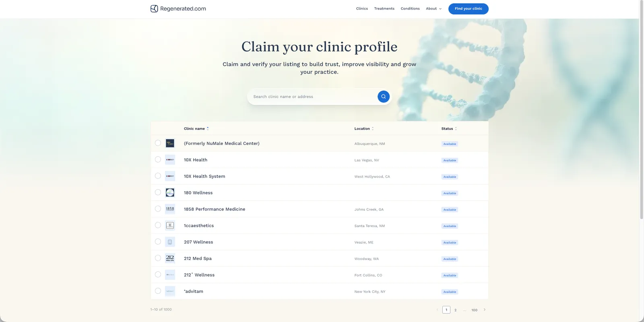Screen dimensions: 644x322
Task: Select the 212 Med Spa radio button
Action: (158, 258)
